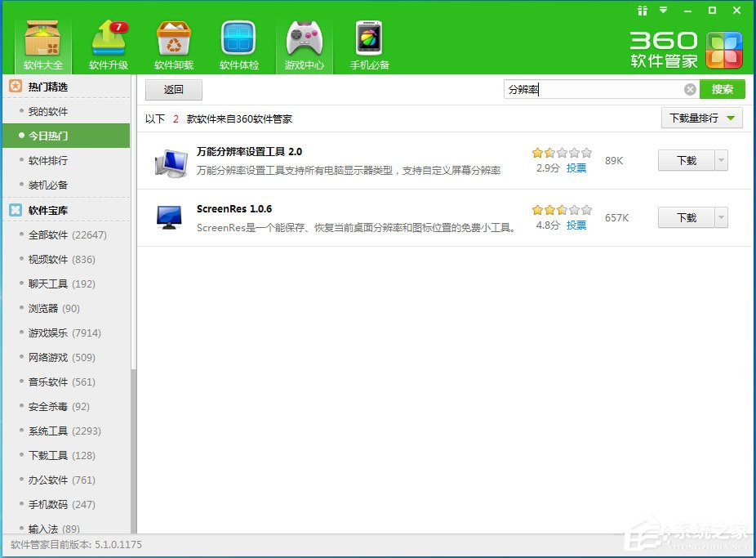Rate 万能分辨率设置工具 using its star rating
The width and height of the screenshot is (756, 558).
pos(561,152)
